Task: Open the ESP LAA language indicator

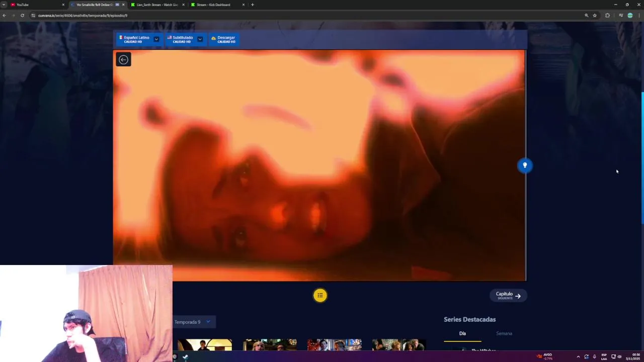Action: tap(604, 357)
